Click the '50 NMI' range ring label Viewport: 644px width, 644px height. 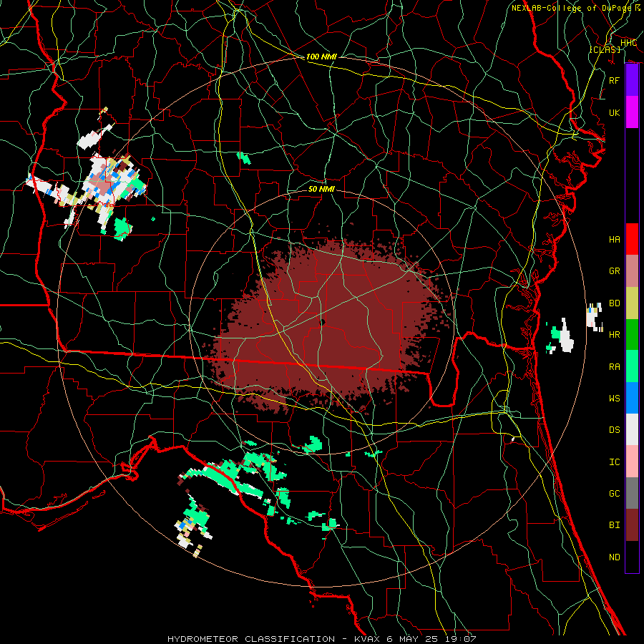point(321,189)
